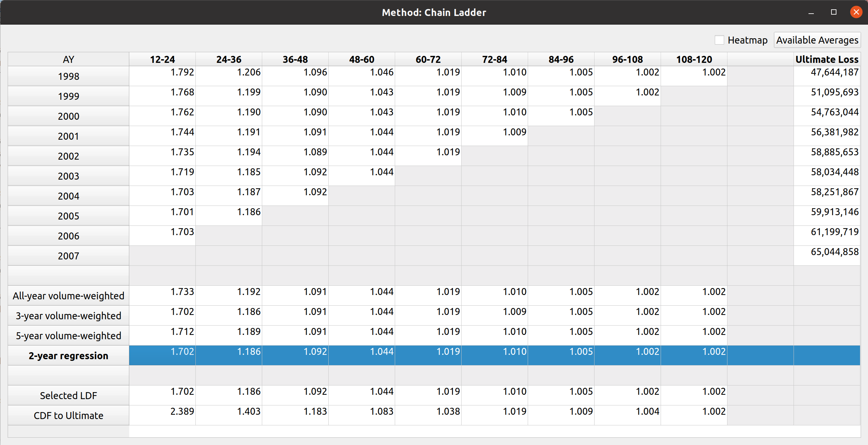Click the 1.768 cell for 1999
This screenshot has width=868, height=445.
pos(163,96)
